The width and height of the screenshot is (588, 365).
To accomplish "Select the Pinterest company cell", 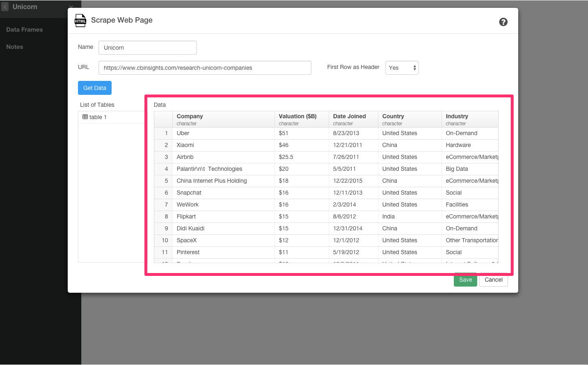I will (223, 252).
